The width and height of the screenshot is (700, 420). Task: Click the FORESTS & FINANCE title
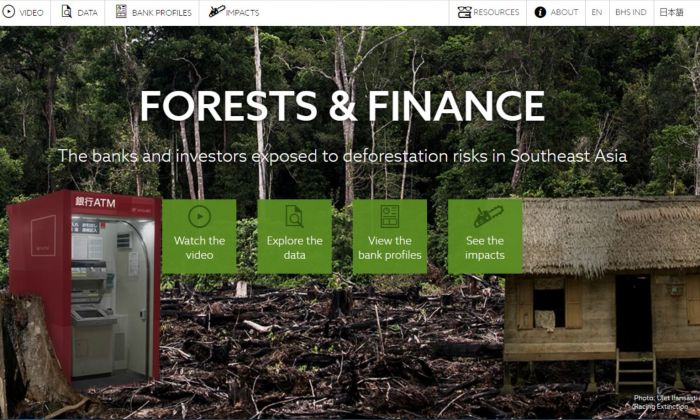click(x=342, y=106)
